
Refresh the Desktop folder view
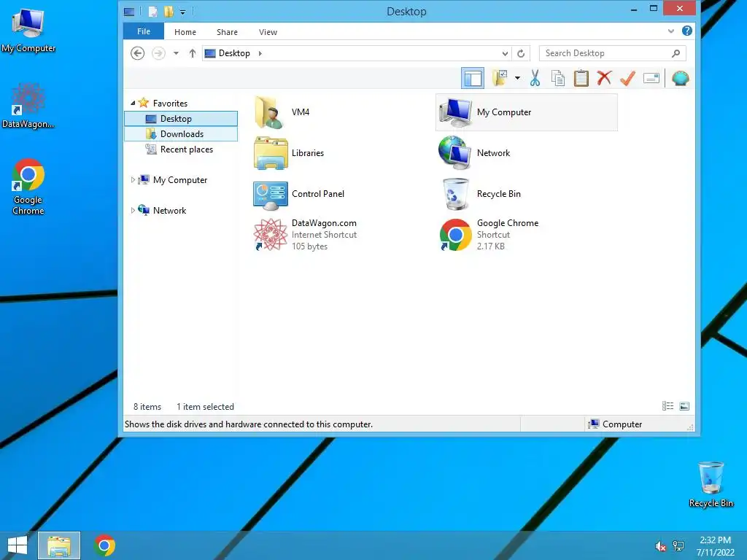point(521,53)
